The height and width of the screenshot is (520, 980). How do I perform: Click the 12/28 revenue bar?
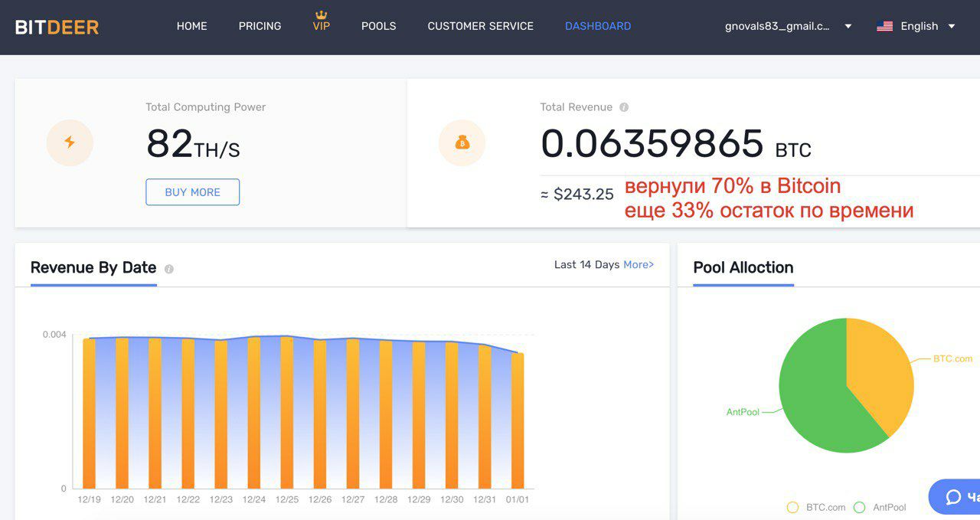tap(386, 414)
